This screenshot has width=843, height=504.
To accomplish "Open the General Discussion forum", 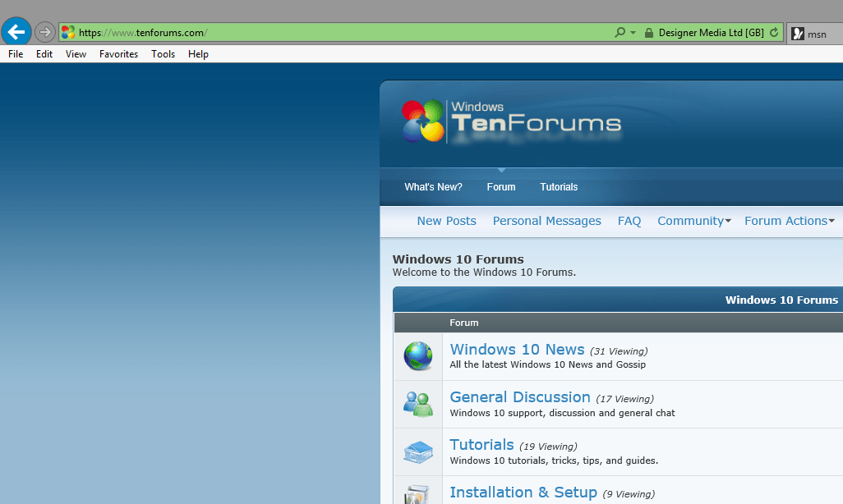I will coord(520,397).
